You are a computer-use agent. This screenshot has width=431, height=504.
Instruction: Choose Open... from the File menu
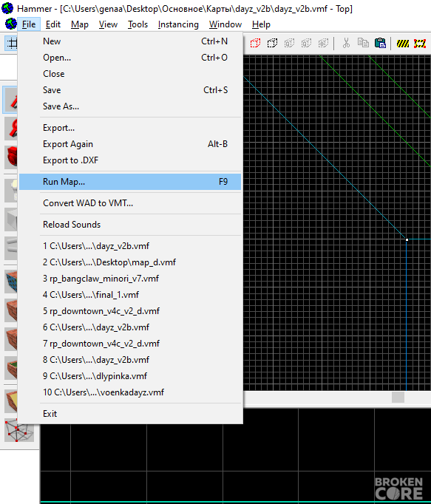(130, 58)
